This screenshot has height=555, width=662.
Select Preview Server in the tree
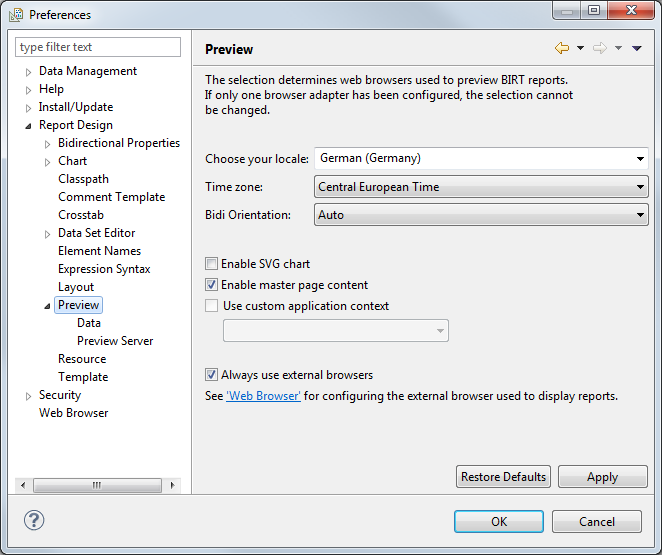click(x=115, y=341)
